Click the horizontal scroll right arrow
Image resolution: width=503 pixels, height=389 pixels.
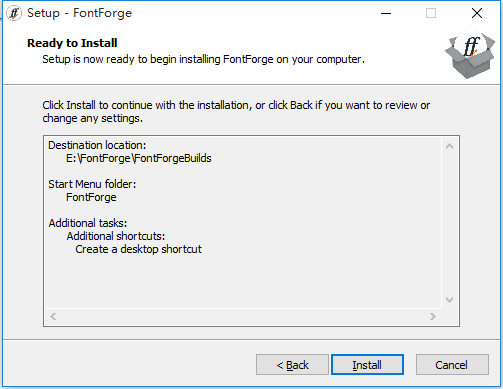point(433,316)
